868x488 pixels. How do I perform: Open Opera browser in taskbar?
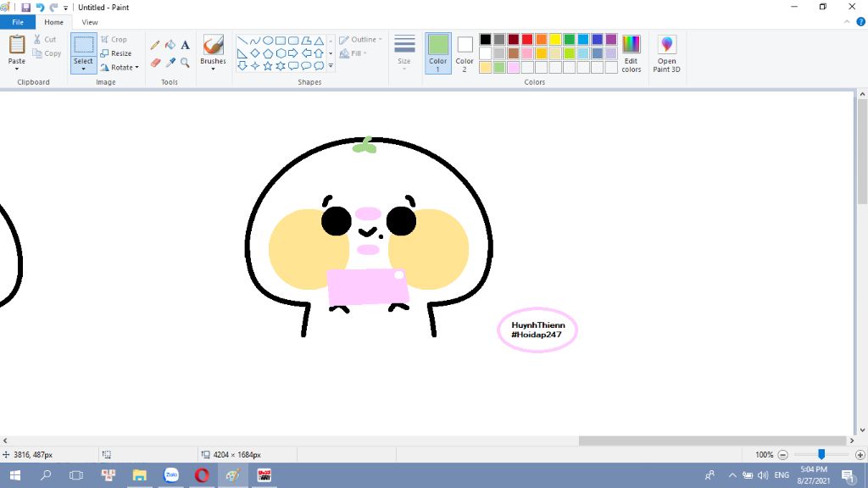pos(202,475)
